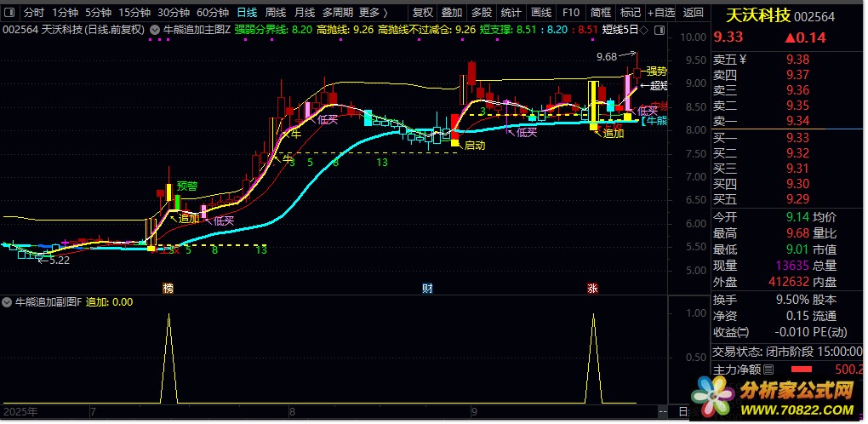Toggle 标记 marker display
868x424 pixels.
[x=630, y=13]
